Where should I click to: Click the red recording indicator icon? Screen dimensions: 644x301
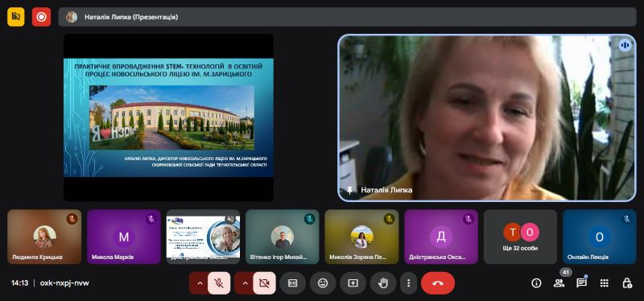(x=42, y=17)
